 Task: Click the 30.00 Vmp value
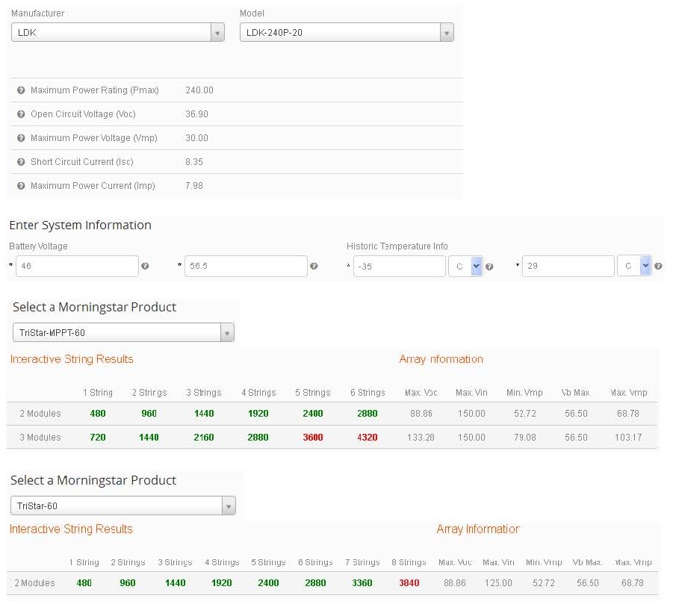196,138
